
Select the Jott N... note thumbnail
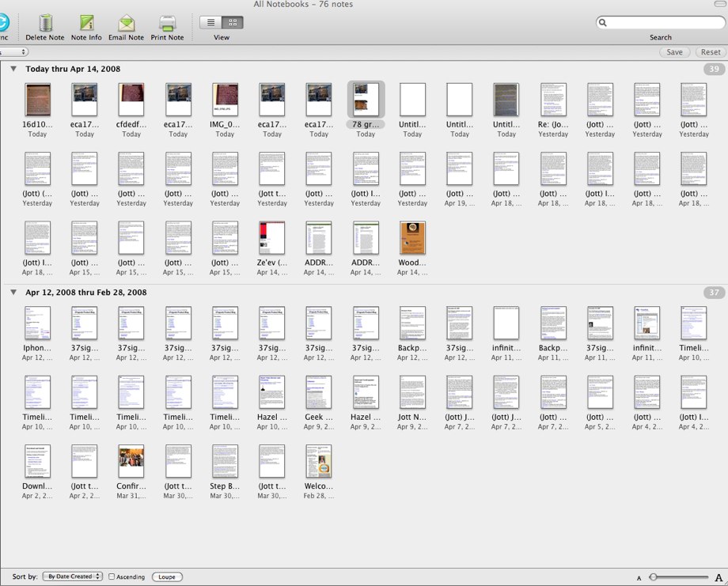[x=413, y=392]
